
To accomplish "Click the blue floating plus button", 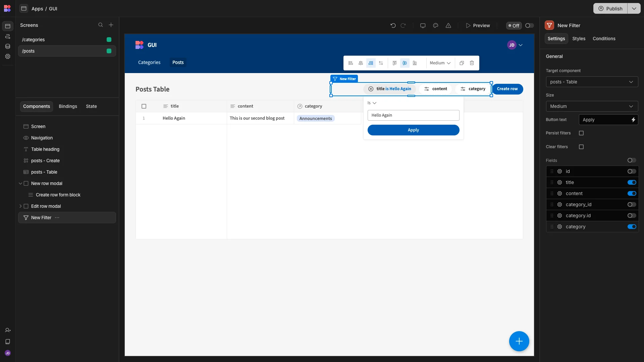I will coord(519,341).
